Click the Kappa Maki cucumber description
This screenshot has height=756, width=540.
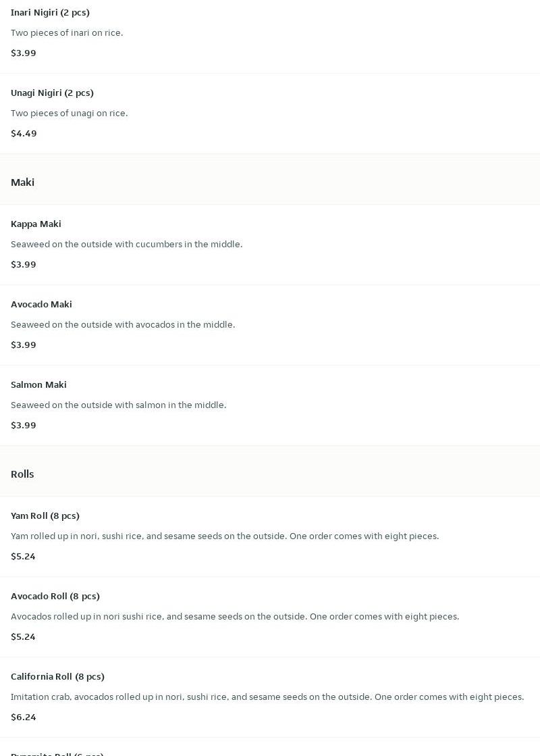(x=126, y=244)
